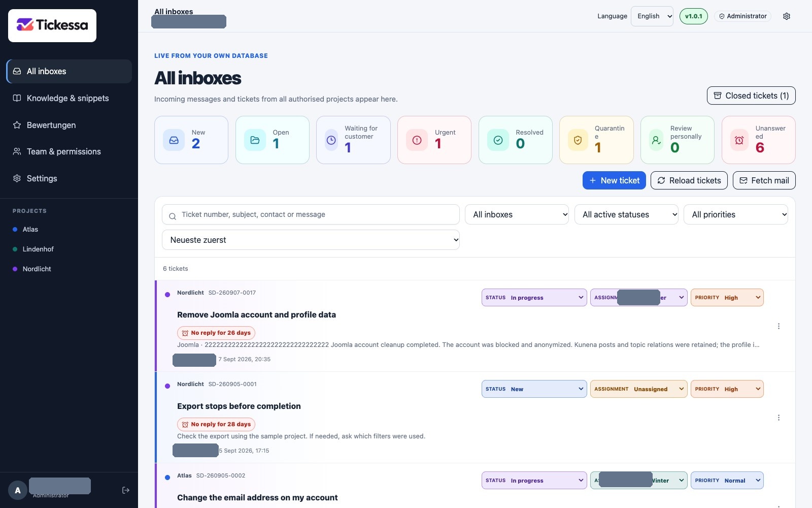Open Knowledge & snippets section
Viewport: 812px width, 508px height.
pyautogui.click(x=69, y=98)
